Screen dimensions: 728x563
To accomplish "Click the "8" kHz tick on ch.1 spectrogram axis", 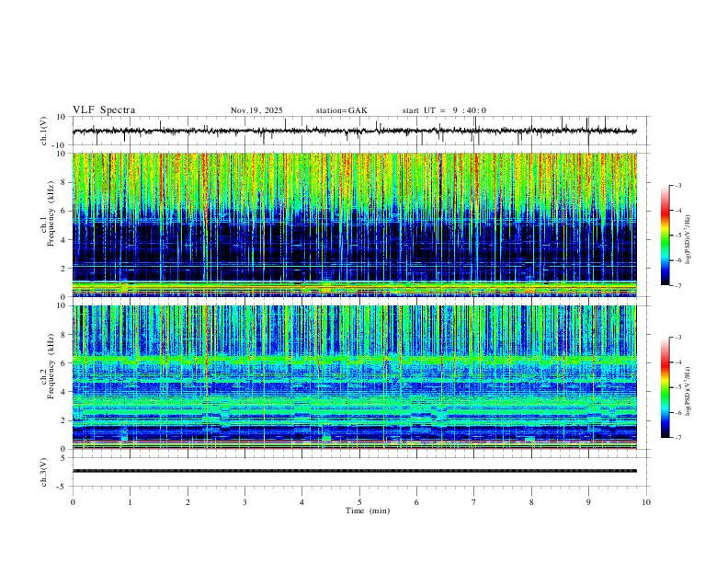I will point(64,182).
